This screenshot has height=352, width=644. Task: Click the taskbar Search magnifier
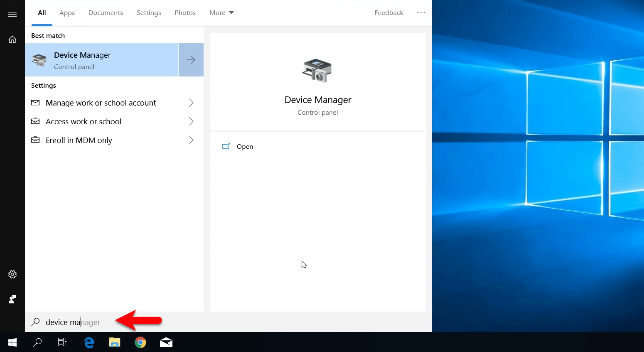pyautogui.click(x=37, y=342)
